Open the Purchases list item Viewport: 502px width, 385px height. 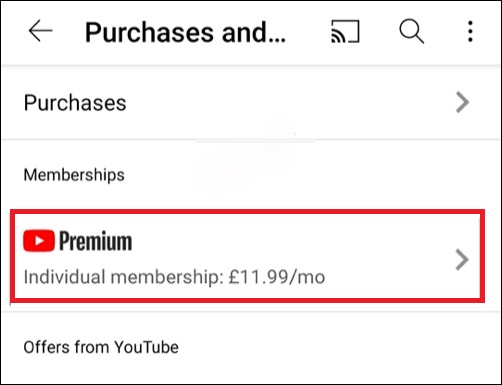click(251, 102)
